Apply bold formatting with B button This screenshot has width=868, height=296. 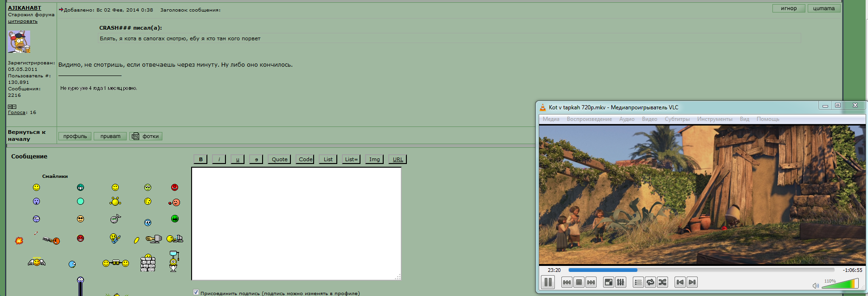click(200, 159)
